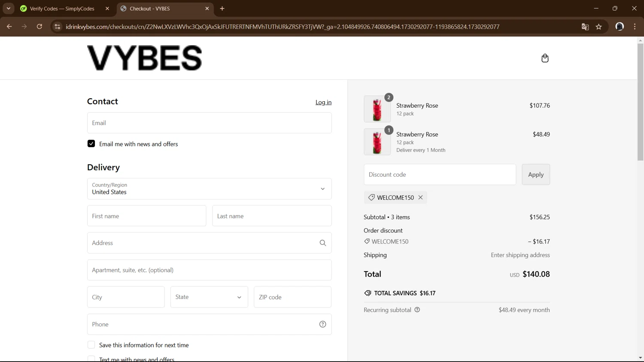Uncheck Email me with news and offers
644x362 pixels.
(x=91, y=144)
